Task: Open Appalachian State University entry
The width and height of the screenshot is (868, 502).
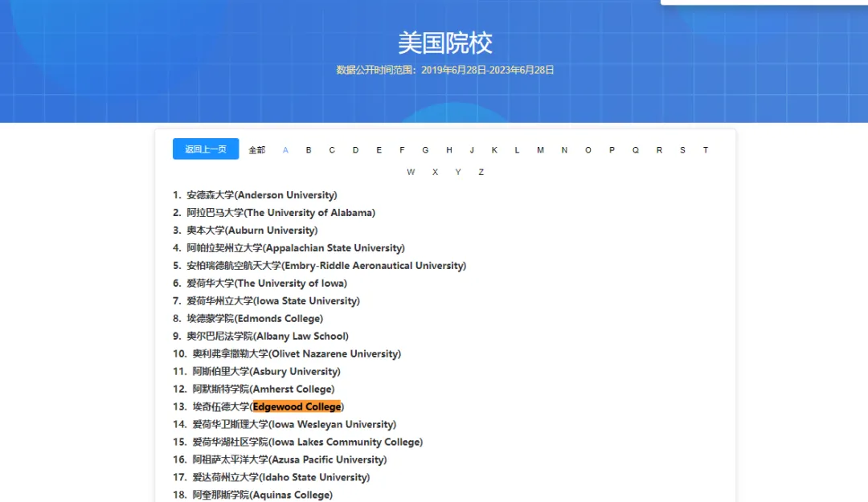Action: [296, 248]
